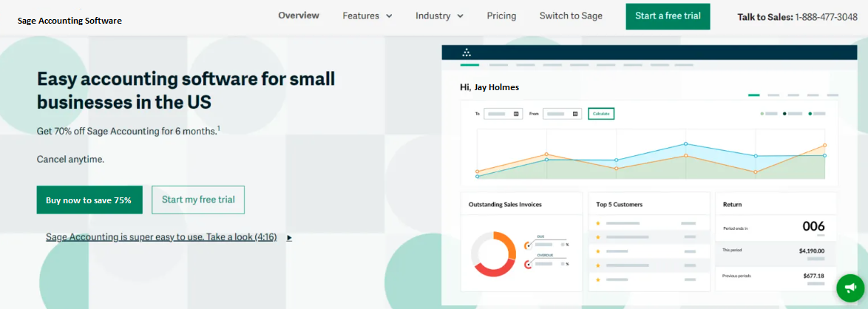Click the Return card heading
The width and height of the screenshot is (868, 309).
733,204
